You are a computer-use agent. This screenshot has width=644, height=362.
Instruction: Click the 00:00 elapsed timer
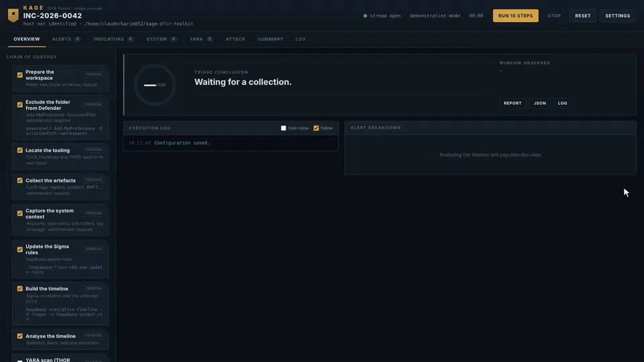(476, 16)
